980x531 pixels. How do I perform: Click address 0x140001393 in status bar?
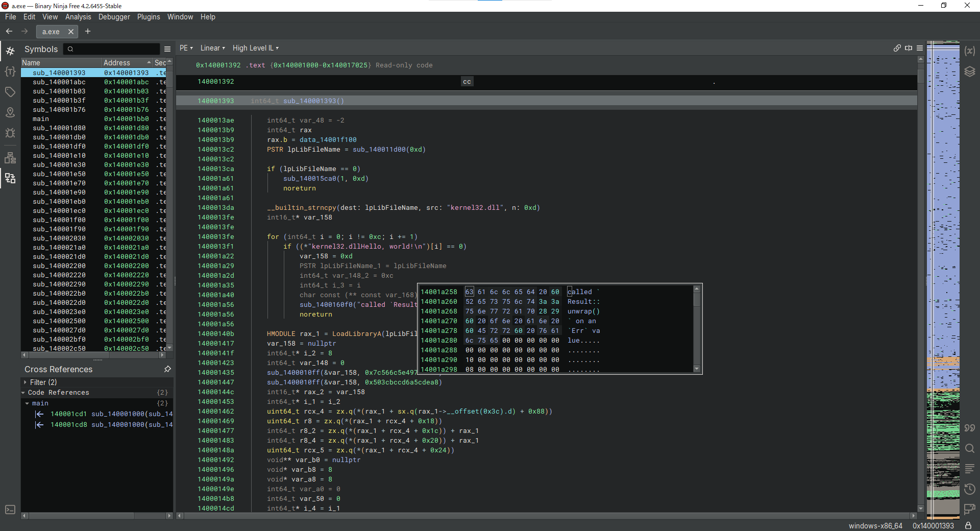pos(933,526)
